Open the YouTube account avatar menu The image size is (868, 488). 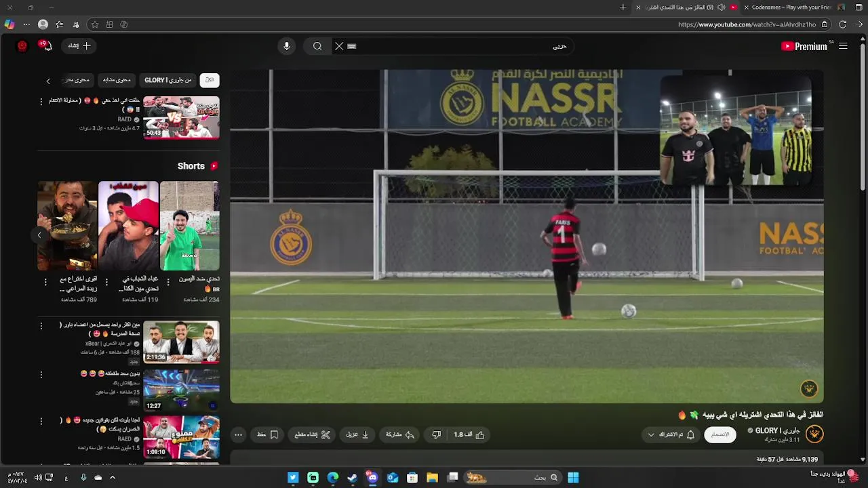pos(22,46)
